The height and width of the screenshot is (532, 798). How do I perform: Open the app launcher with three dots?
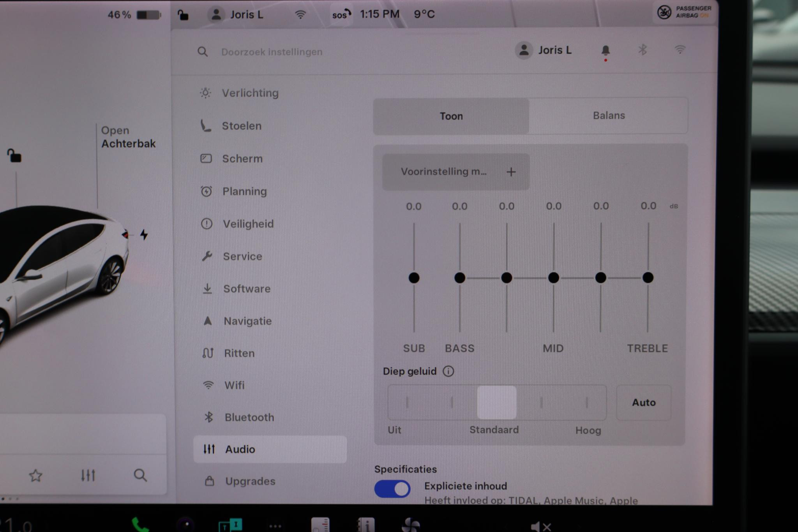pos(275,527)
